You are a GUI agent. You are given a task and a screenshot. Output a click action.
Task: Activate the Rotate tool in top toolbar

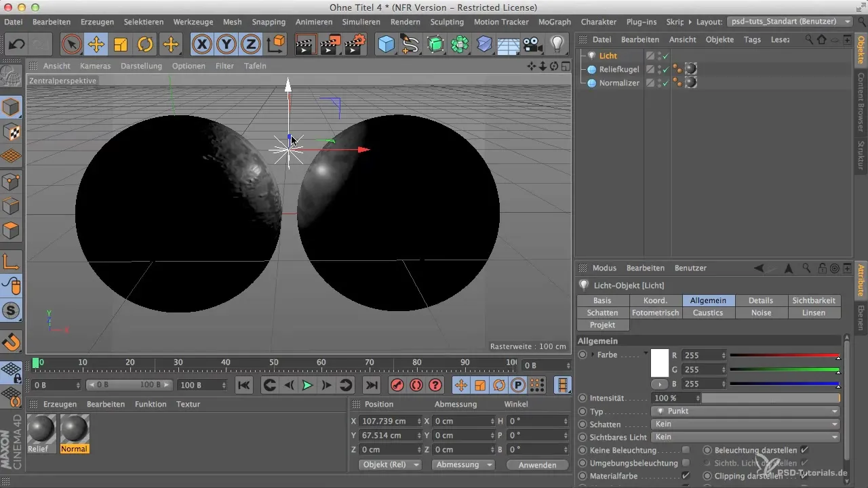(x=145, y=45)
